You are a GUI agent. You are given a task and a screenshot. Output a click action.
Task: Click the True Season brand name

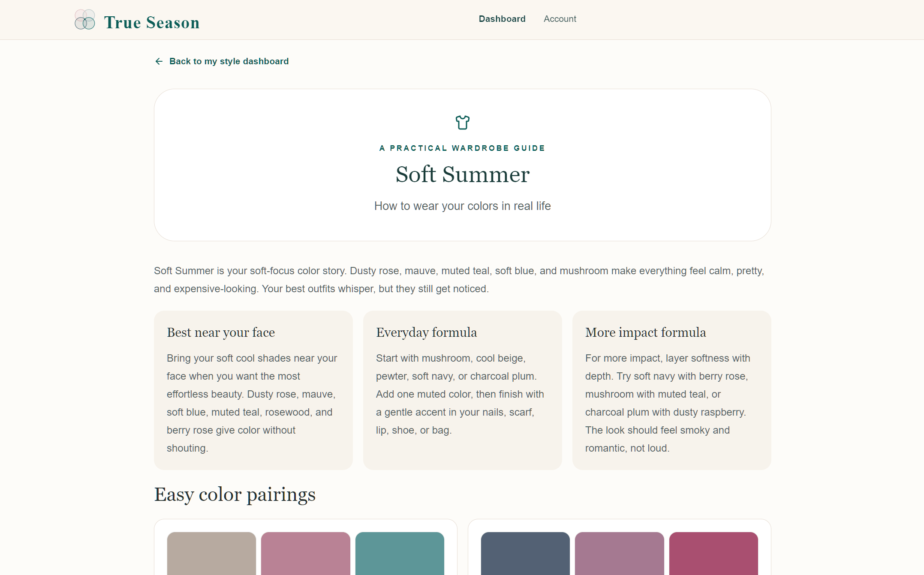pyautogui.click(x=152, y=22)
